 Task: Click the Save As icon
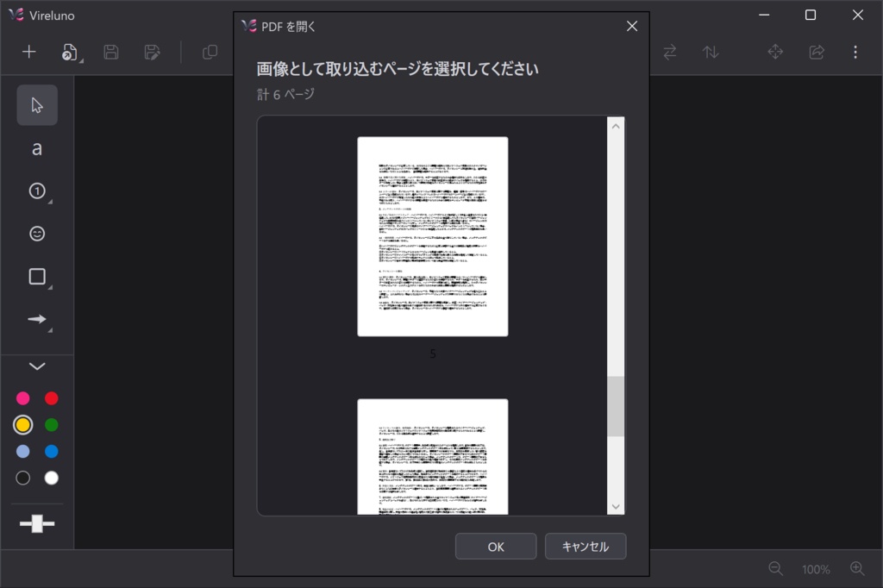coord(152,52)
